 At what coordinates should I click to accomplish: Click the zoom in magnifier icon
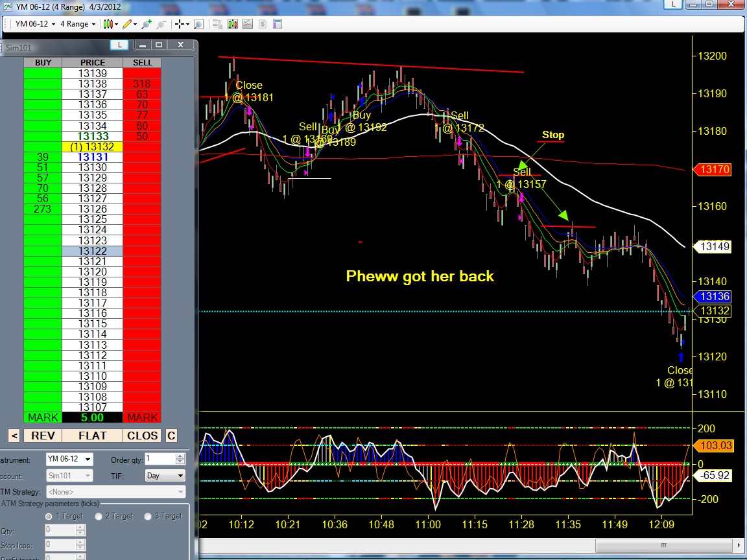click(147, 24)
